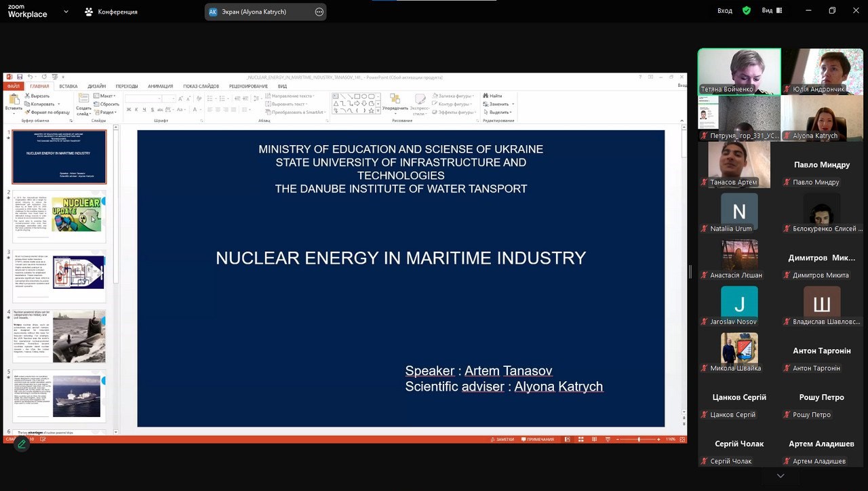Click the Clear formatting icon in the font group
Screen dimensions: 868x491
199,98
